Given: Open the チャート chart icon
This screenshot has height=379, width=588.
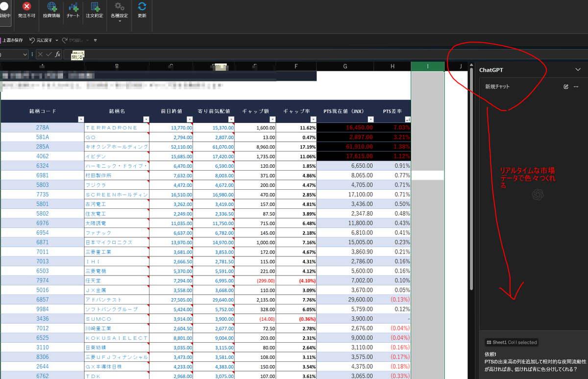Looking at the screenshot, I should [x=73, y=6].
